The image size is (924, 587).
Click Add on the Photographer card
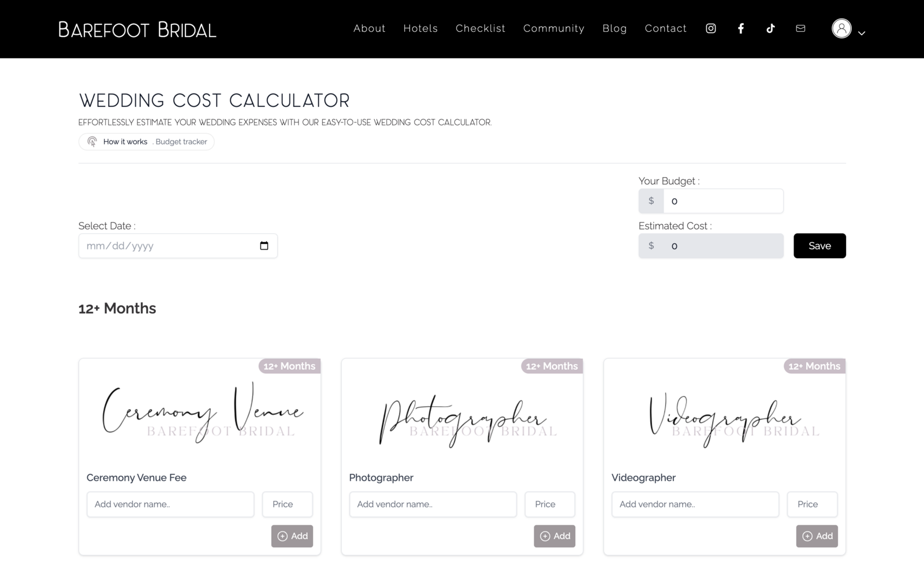(x=554, y=536)
